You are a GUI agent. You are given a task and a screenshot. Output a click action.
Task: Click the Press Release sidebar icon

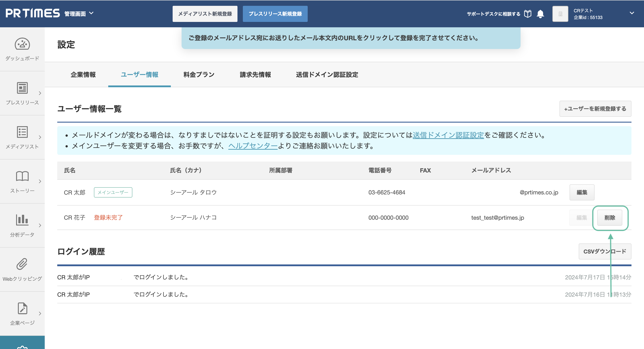(x=22, y=88)
